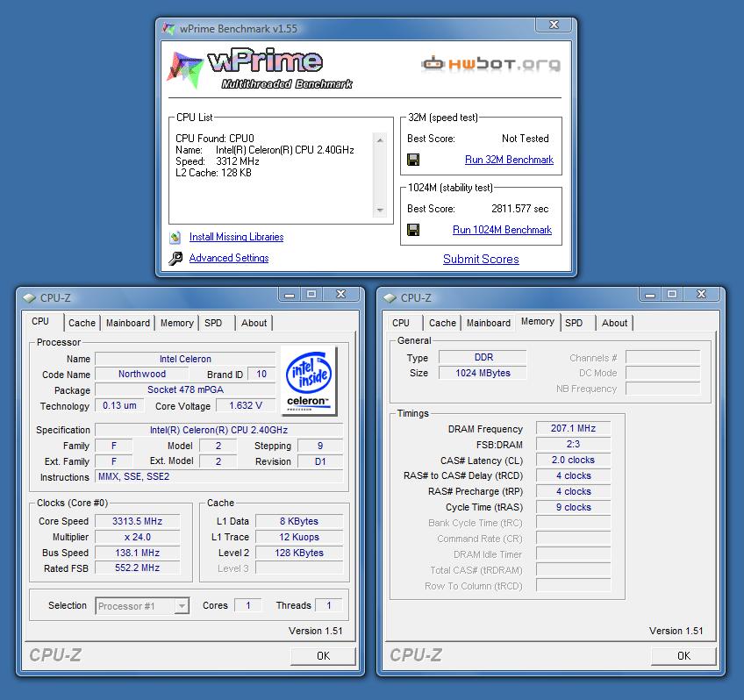Click the Package value Socket 478 mPGA

click(x=185, y=389)
